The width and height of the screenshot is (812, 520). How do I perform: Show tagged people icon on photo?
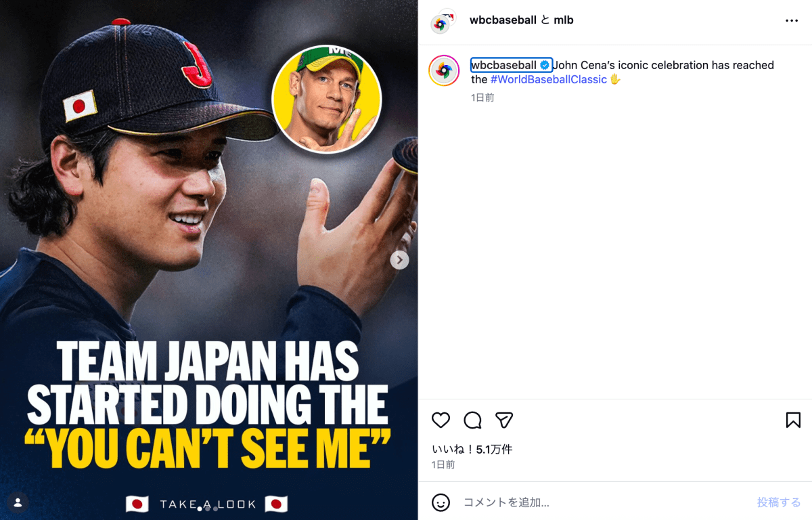[x=18, y=502]
